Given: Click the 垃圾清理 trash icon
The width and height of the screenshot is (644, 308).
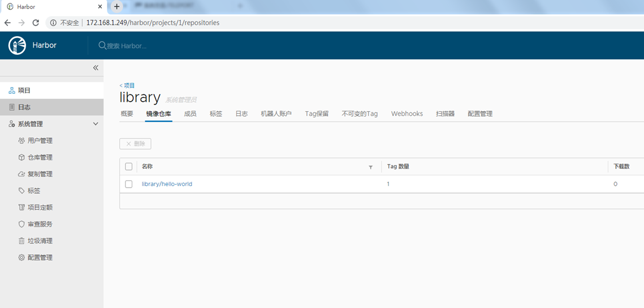Looking at the screenshot, I should [x=21, y=241].
